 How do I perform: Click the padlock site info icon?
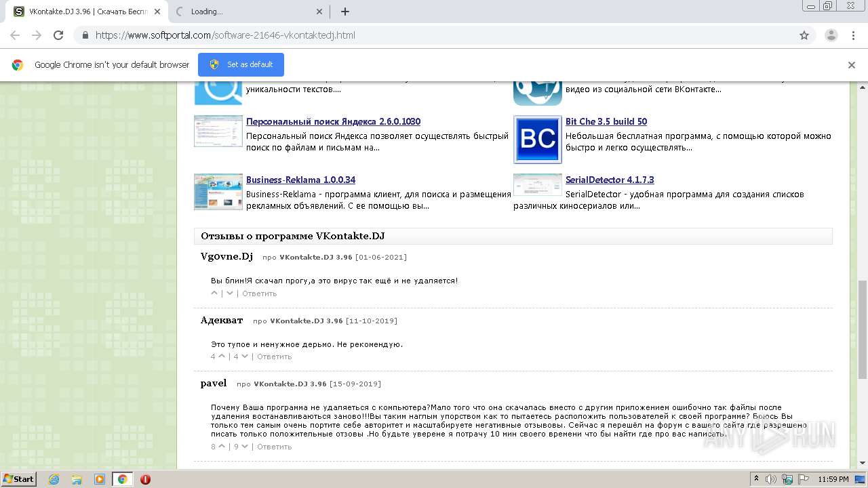[x=85, y=35]
